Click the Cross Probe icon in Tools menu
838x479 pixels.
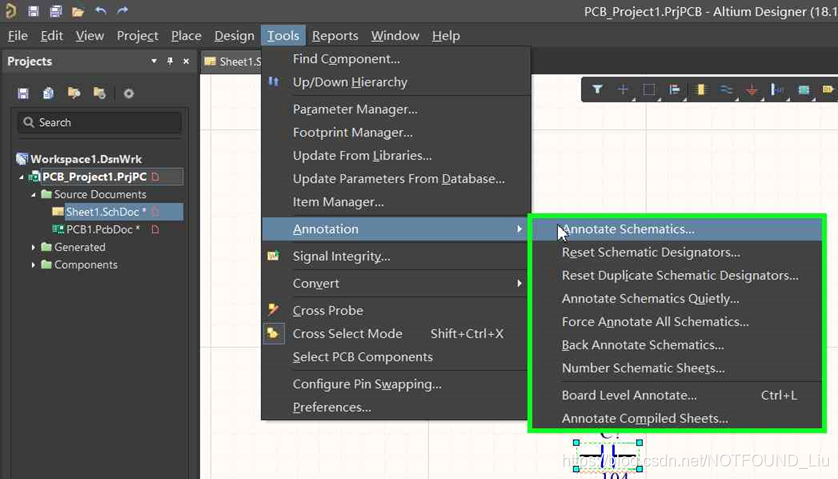pos(273,309)
